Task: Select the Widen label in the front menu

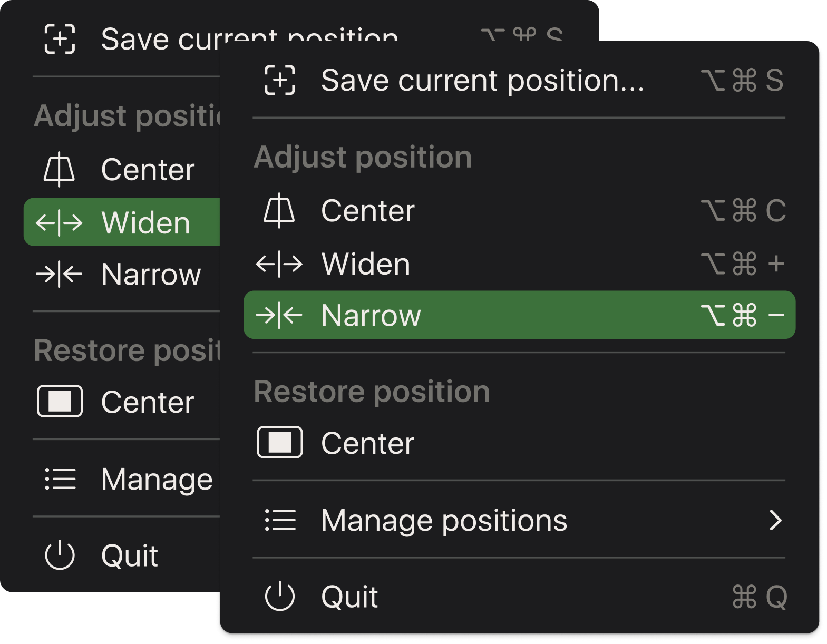Action: tap(365, 264)
